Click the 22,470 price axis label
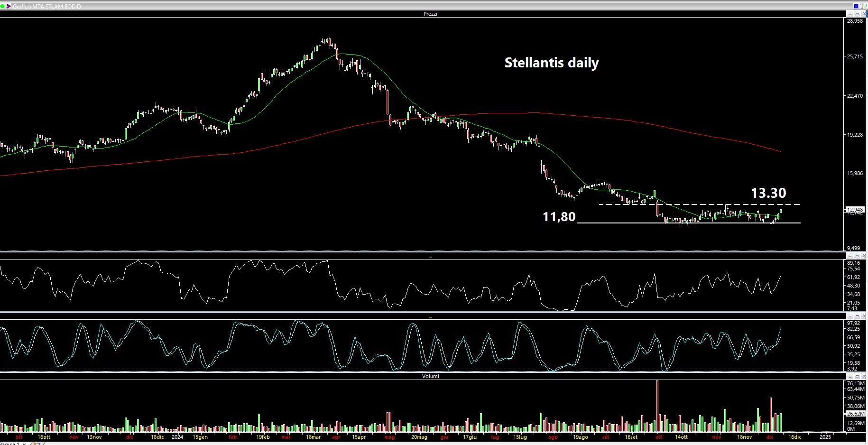Viewport: 868px width, 445px height. pyautogui.click(x=855, y=96)
